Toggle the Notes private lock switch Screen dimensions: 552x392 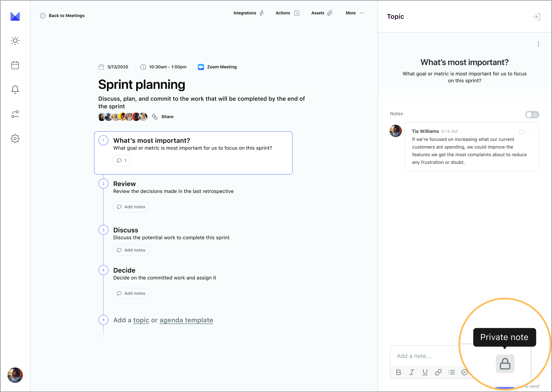click(532, 115)
